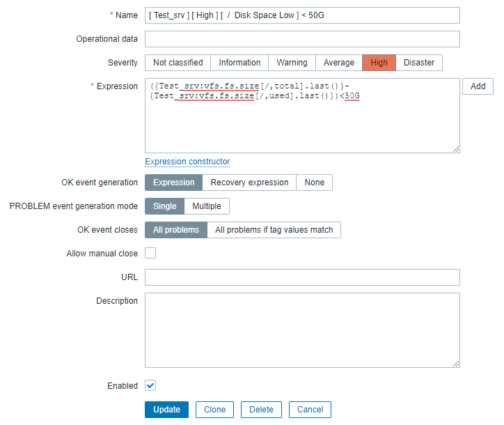Select All problems for OK event closes

tap(176, 230)
